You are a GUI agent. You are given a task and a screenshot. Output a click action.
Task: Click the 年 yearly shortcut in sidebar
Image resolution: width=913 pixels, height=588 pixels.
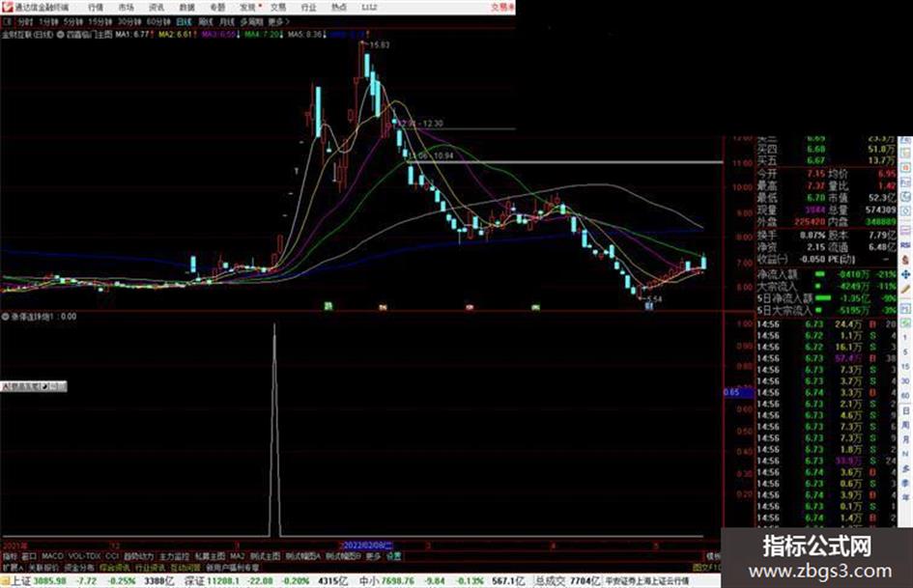[x=905, y=498]
